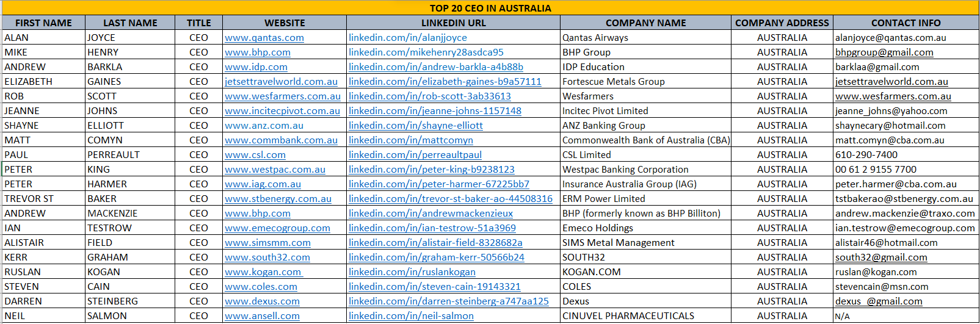
Task: Open www.westpac.com.au website link
Action: pos(275,170)
